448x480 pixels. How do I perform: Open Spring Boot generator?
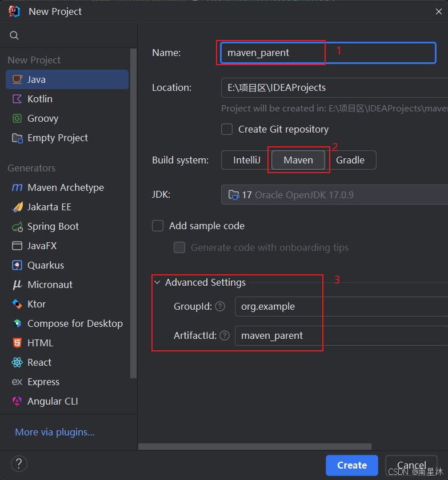click(67, 226)
